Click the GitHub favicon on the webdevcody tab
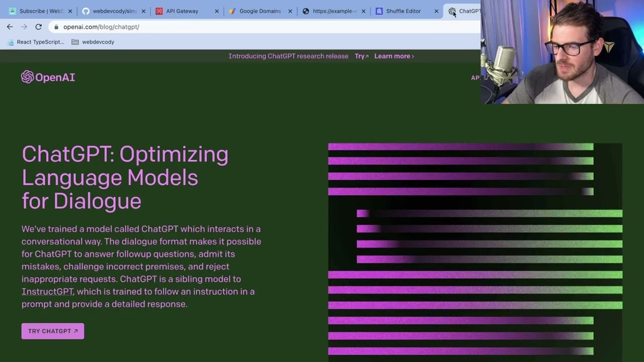The height and width of the screenshot is (362, 644). click(x=86, y=11)
